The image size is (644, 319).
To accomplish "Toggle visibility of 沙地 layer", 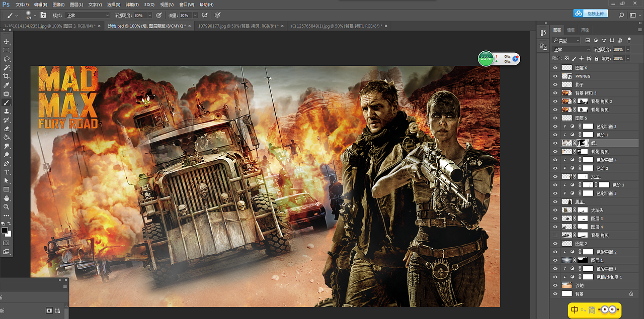I will [555, 285].
